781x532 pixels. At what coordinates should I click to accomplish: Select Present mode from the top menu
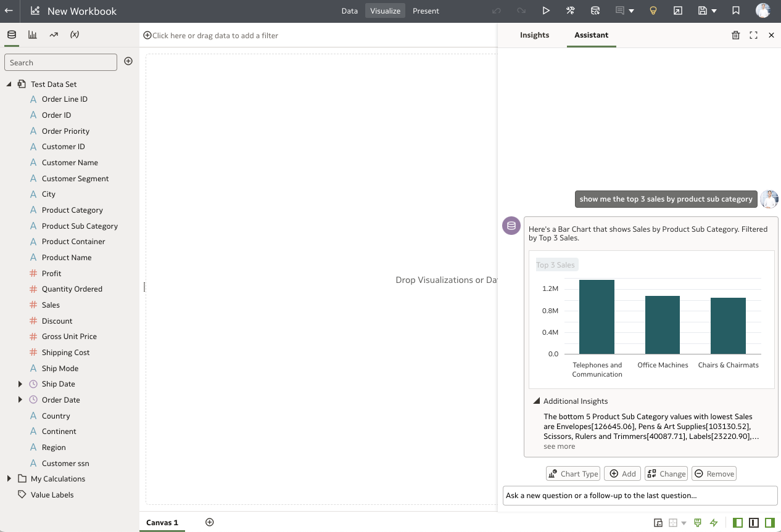[426, 10]
